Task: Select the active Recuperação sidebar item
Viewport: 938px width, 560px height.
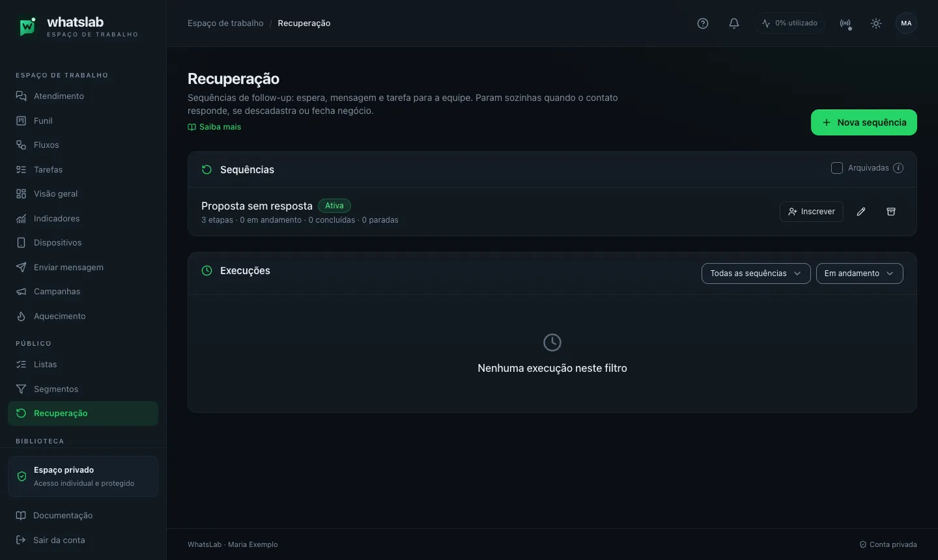Action: coord(83,413)
